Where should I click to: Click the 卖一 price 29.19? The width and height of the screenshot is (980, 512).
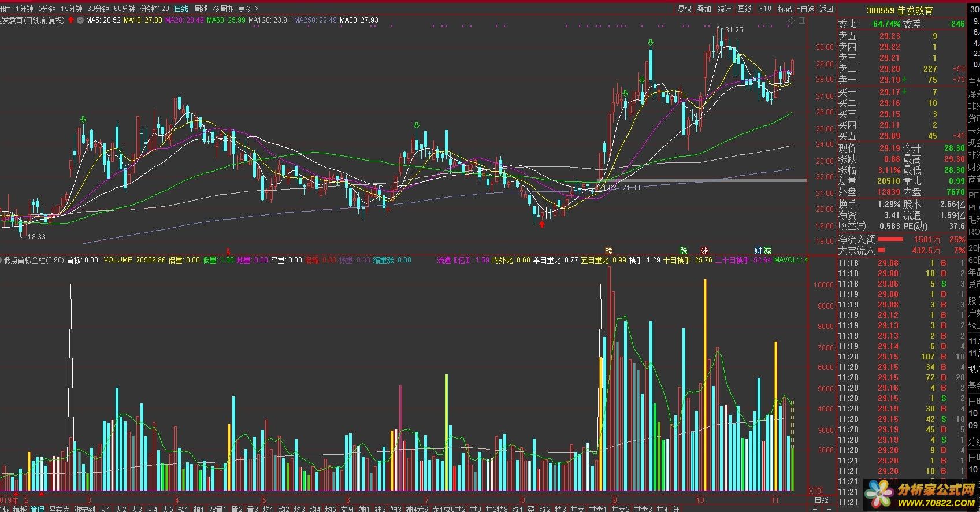[x=890, y=80]
